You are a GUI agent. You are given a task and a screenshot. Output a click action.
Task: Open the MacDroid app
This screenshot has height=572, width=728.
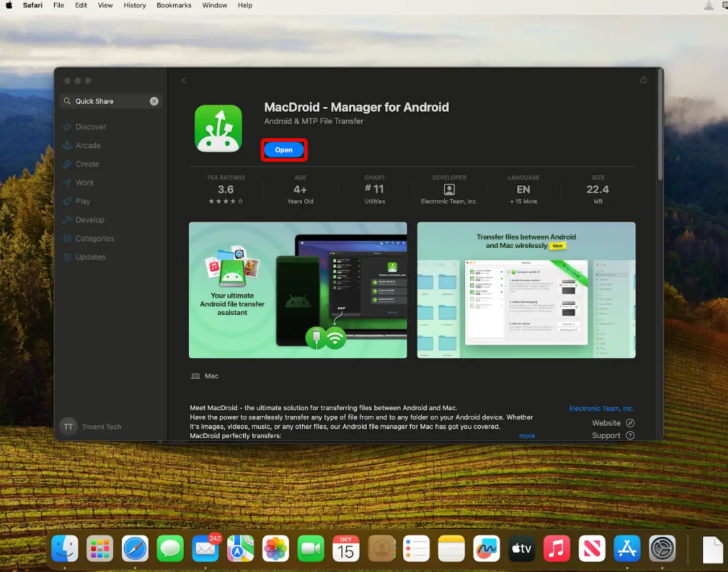284,150
